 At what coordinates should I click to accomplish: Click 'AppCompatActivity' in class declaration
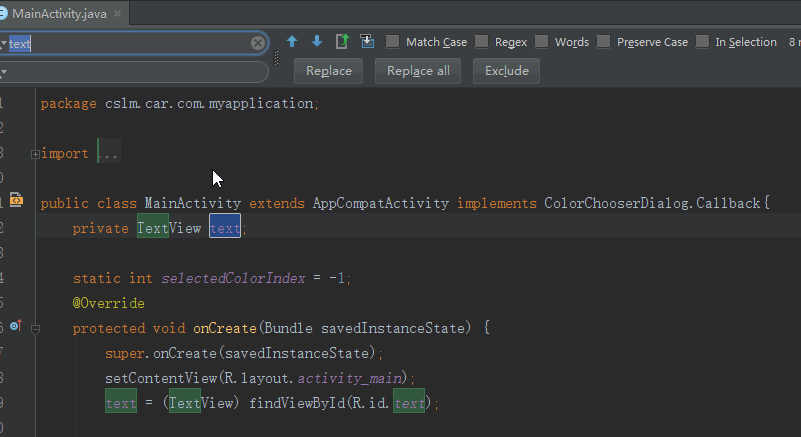tap(381, 203)
